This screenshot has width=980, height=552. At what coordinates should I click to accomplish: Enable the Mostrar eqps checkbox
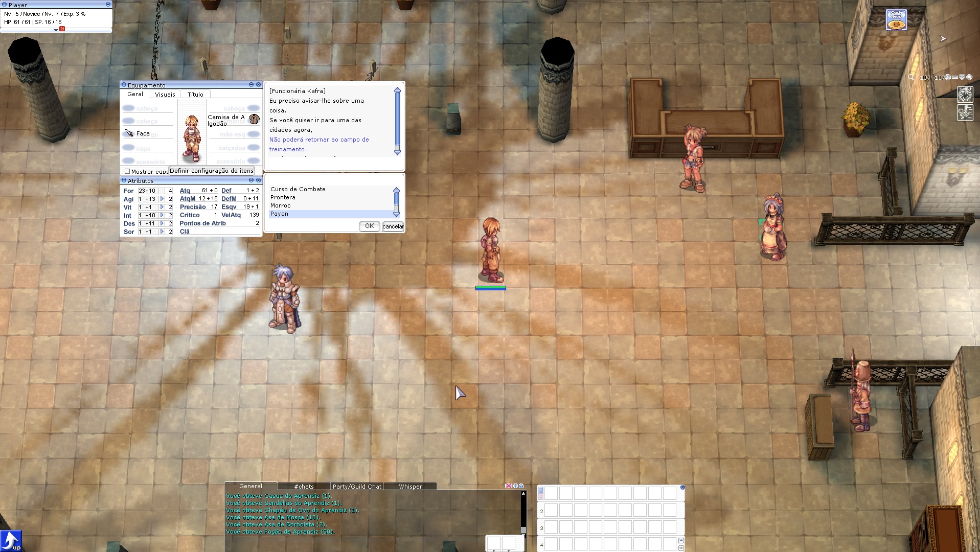(127, 171)
